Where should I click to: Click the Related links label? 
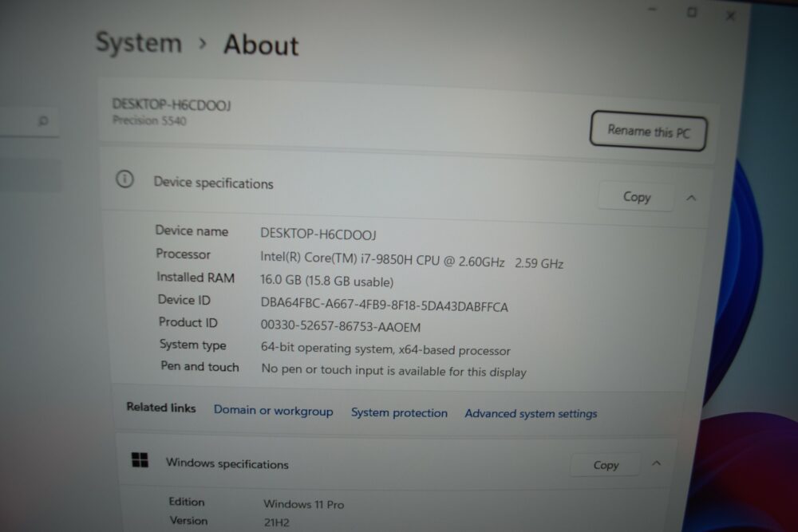click(x=161, y=408)
